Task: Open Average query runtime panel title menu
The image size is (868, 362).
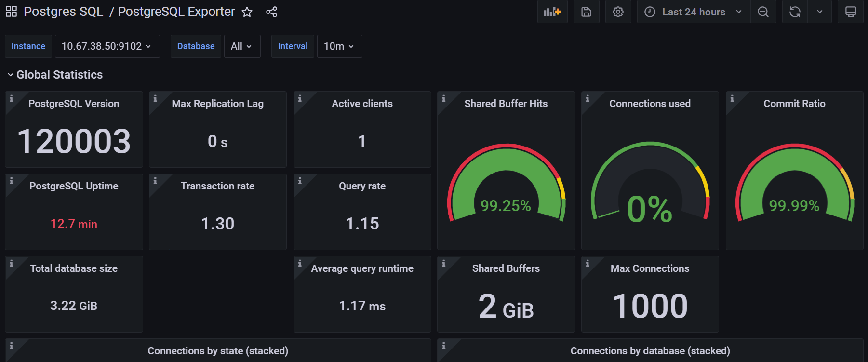Action: click(362, 268)
